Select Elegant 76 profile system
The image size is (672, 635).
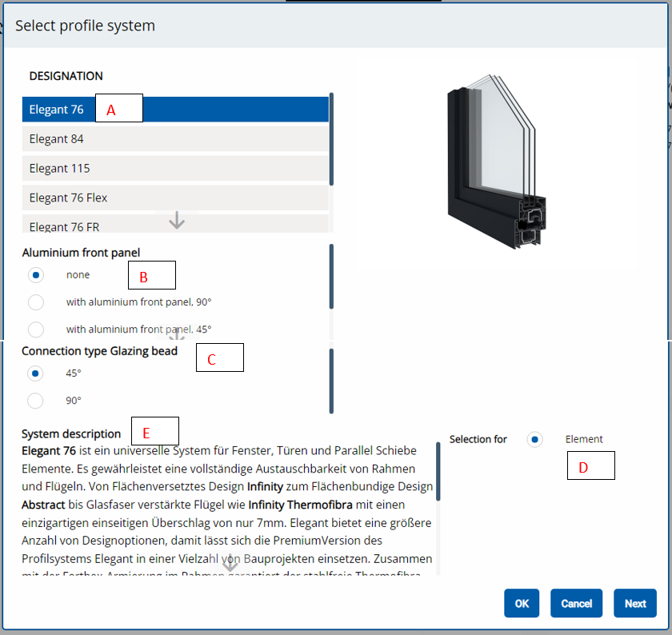tap(56, 110)
